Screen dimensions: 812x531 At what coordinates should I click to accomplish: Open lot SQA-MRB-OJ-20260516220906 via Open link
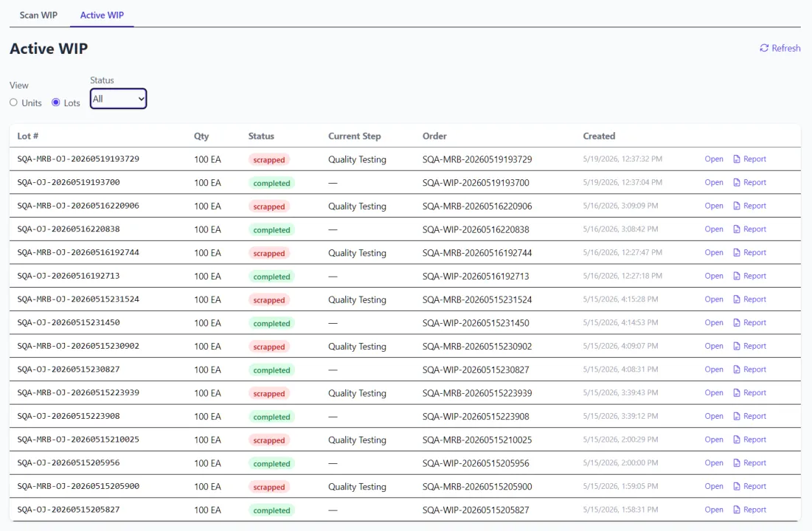coord(714,206)
